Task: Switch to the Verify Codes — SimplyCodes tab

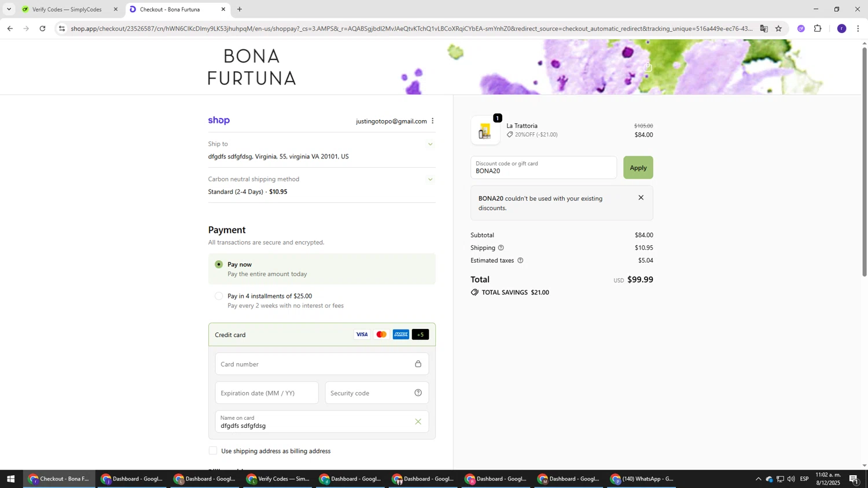Action: (68, 9)
